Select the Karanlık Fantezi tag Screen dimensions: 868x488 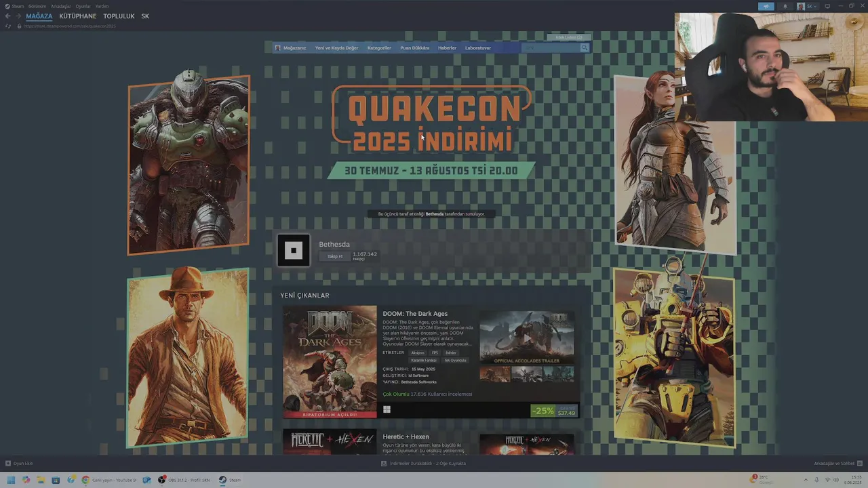point(424,361)
